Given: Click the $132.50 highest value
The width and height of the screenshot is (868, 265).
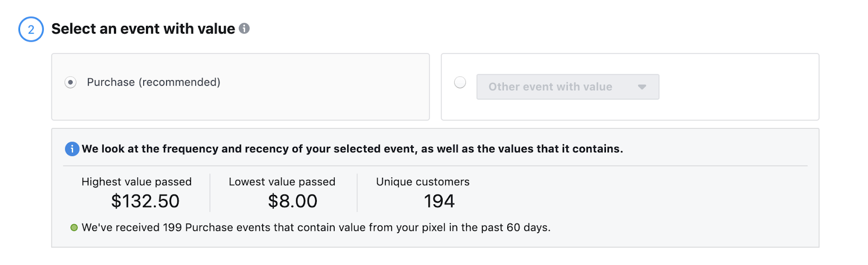Looking at the screenshot, I should pyautogui.click(x=145, y=201).
